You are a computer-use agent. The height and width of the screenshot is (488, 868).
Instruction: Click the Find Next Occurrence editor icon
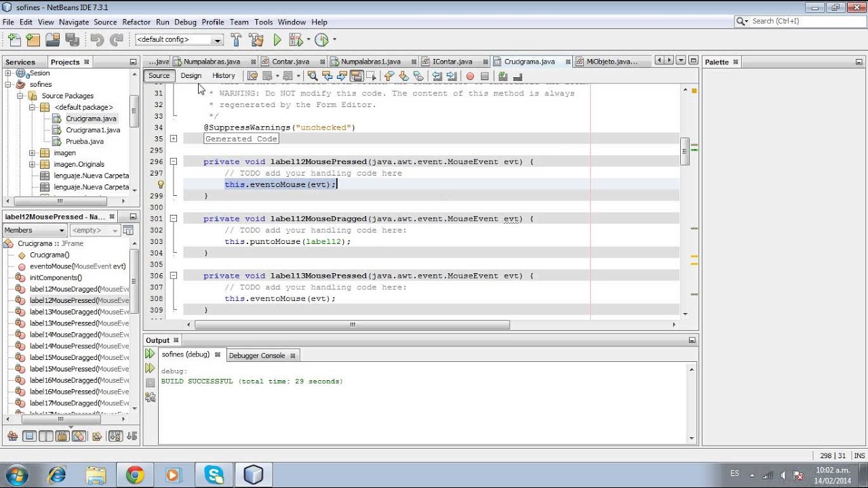[x=342, y=76]
